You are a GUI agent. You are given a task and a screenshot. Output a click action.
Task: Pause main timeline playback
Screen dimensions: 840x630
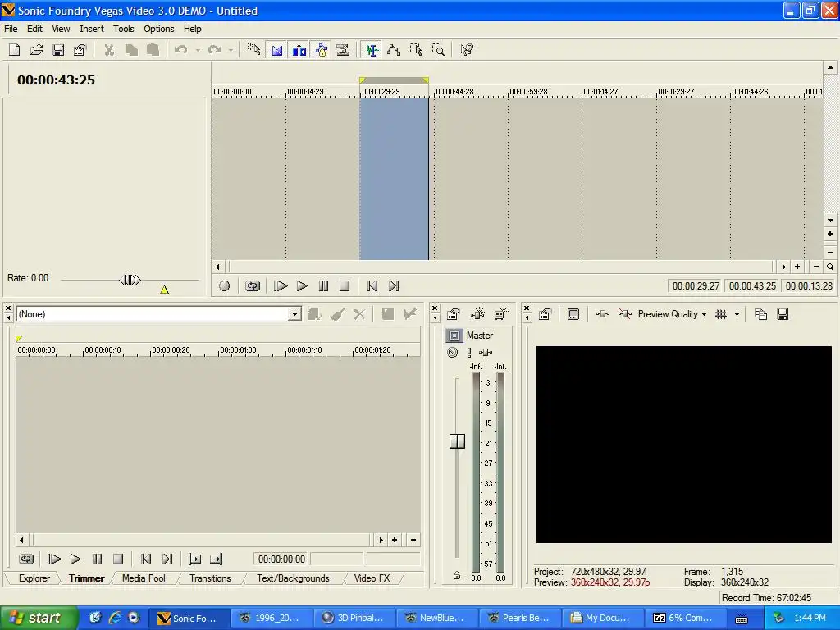pos(323,286)
